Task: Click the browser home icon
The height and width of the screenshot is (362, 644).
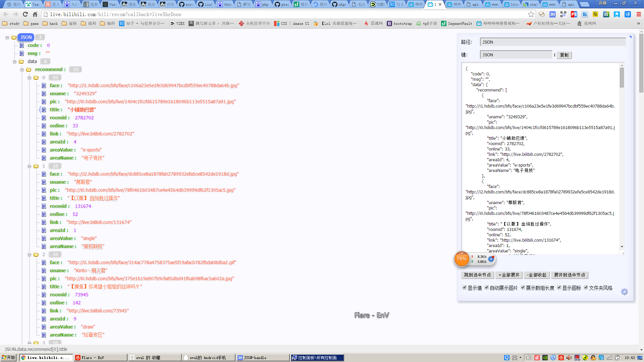Action: click(35, 14)
